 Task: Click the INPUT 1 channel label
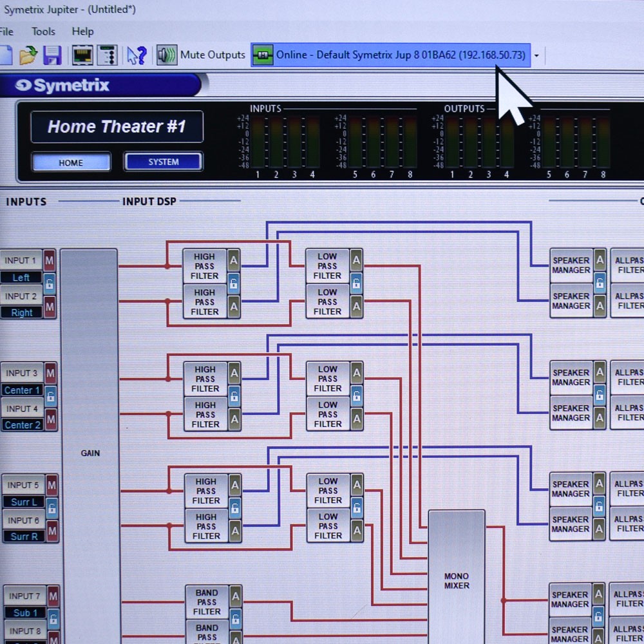coord(21,260)
